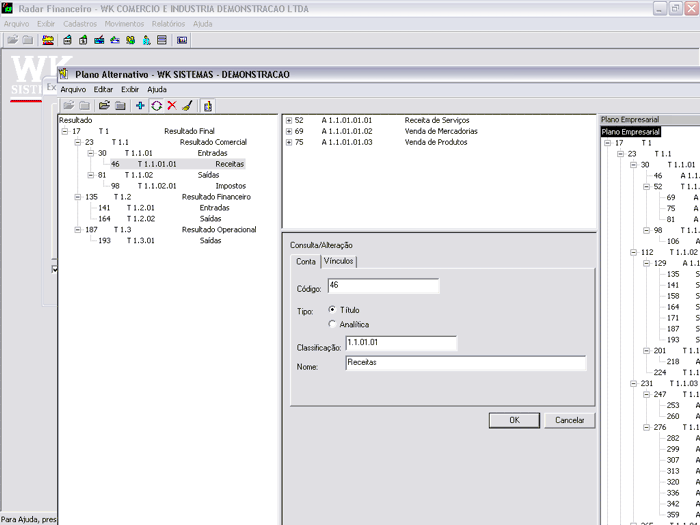This screenshot has height=525, width=700.
Task: Click the active open-folder icon in Plano Alternativo toolbar
Action: (103, 105)
